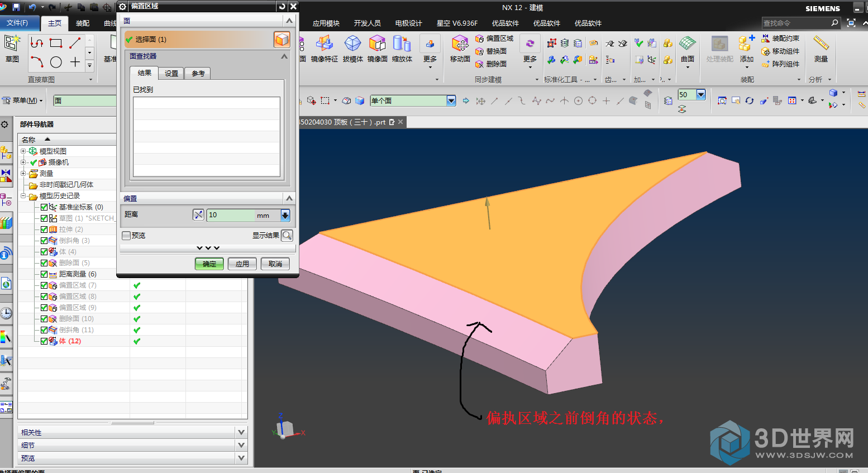Toggle checkbox for 距离测量 (6)
868x473 pixels.
(44, 274)
